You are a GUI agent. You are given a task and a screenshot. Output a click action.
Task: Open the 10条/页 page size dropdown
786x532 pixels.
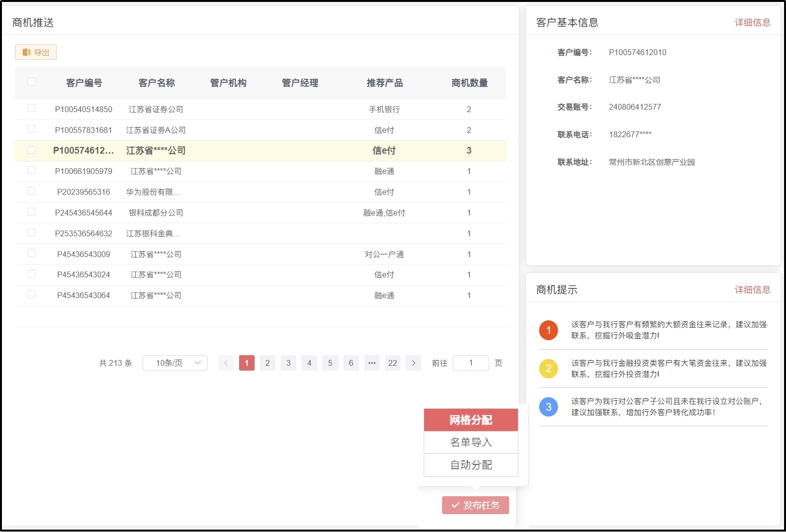tap(175, 363)
